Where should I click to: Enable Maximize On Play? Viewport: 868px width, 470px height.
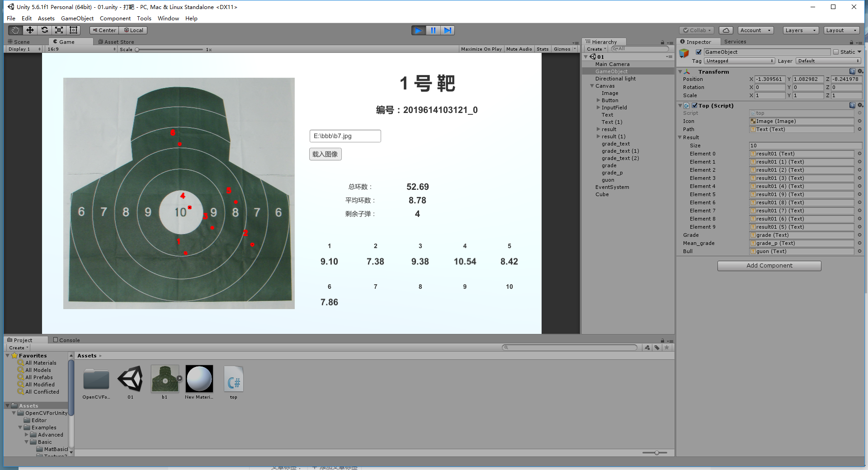click(x=481, y=49)
